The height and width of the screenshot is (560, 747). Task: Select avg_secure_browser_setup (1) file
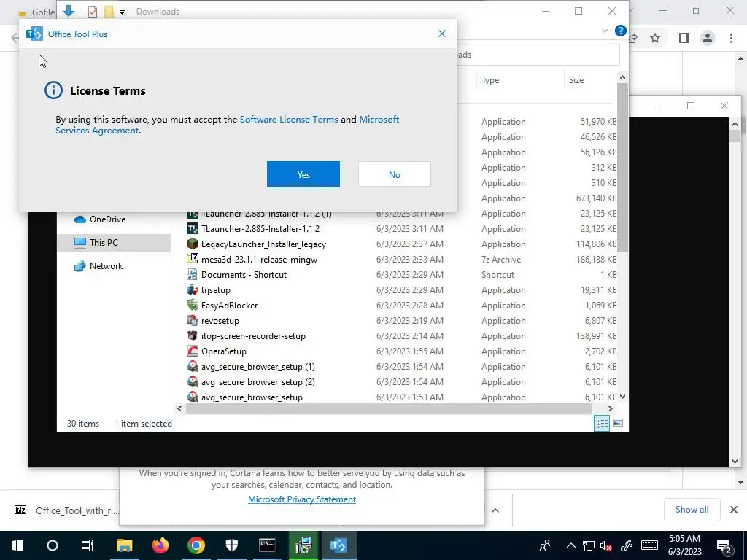click(258, 367)
